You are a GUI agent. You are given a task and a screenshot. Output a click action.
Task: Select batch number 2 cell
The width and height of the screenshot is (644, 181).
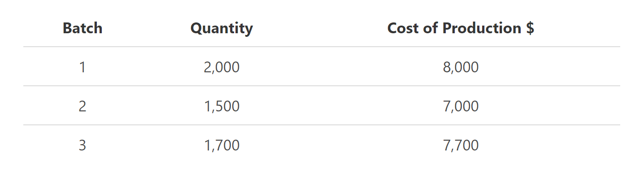(82, 106)
